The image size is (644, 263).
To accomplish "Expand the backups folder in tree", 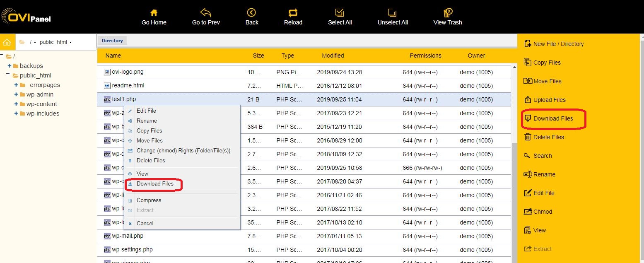I will click(10, 66).
